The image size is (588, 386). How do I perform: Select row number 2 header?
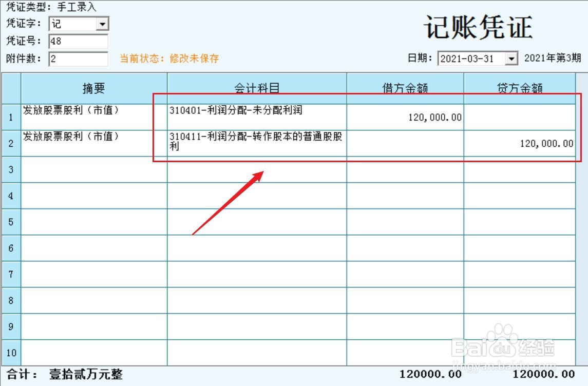11,144
